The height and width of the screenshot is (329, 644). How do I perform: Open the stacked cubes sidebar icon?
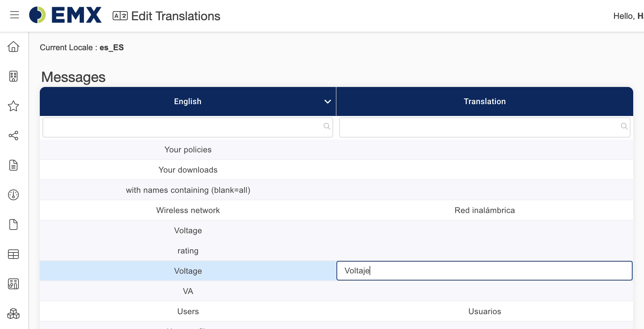click(x=13, y=313)
